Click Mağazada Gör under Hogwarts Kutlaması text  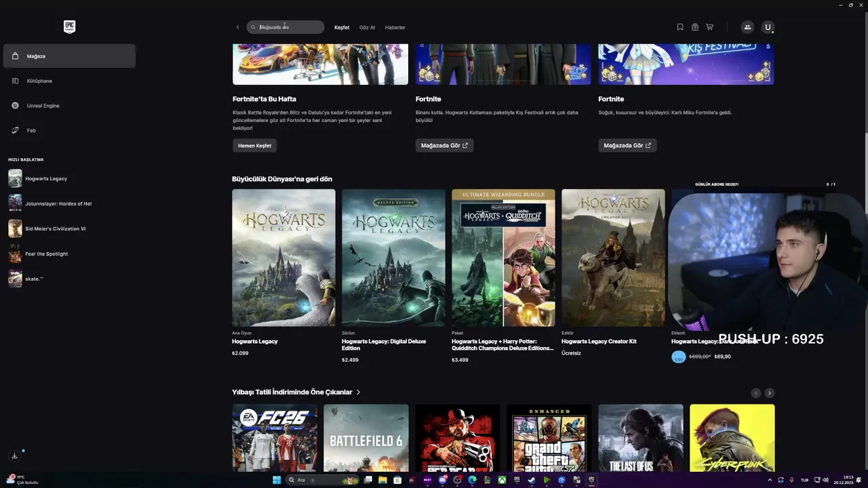click(444, 146)
